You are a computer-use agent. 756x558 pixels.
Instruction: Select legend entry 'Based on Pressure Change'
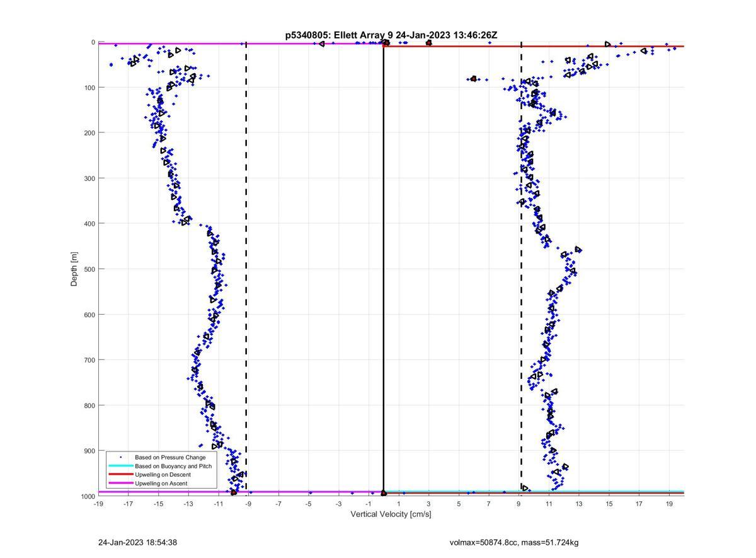(x=170, y=457)
